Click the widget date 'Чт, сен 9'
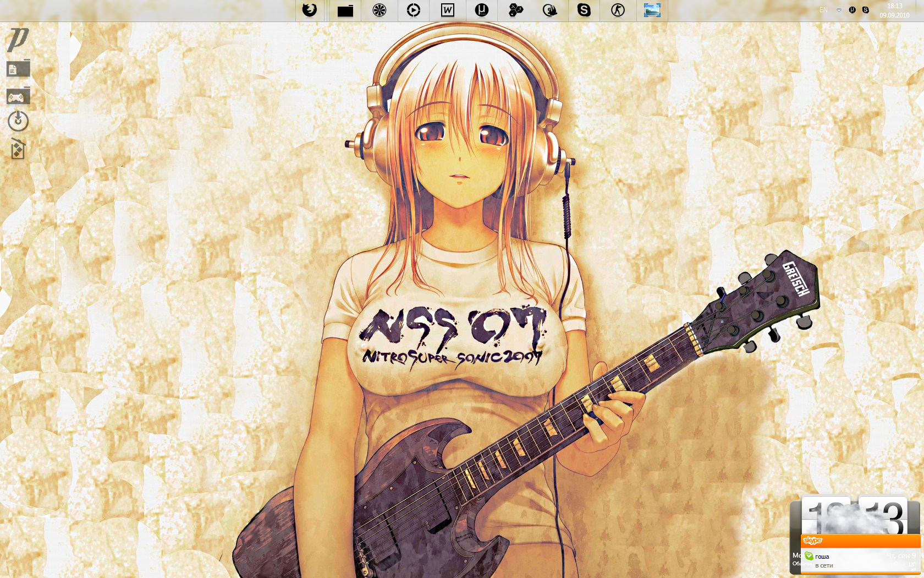This screenshot has width=924, height=578. pos(901,555)
